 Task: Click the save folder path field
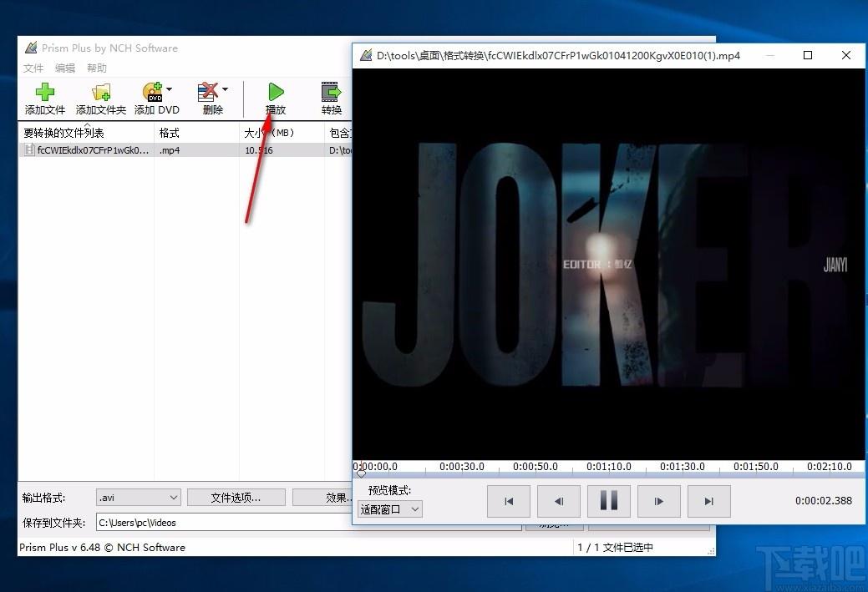[221, 523]
